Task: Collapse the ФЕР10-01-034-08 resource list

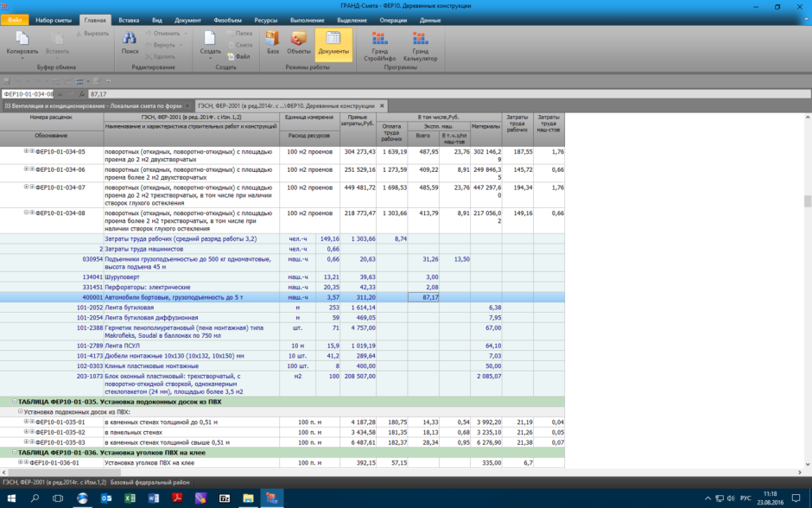Action: [x=26, y=213]
